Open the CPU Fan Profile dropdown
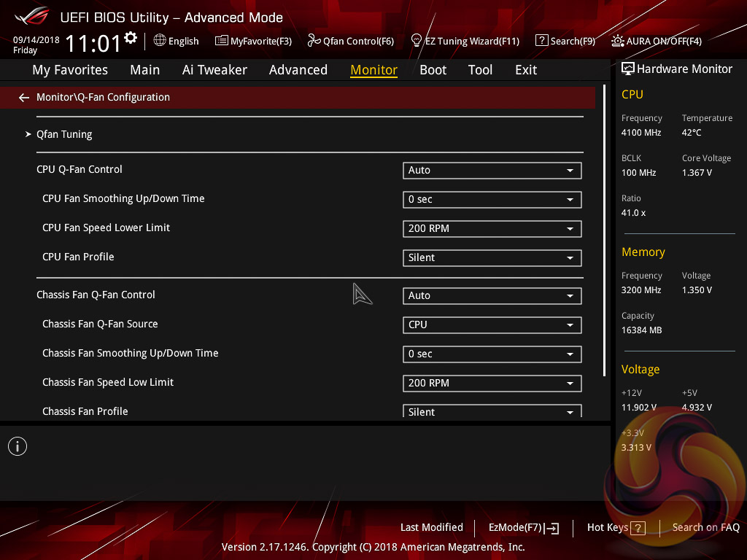The height and width of the screenshot is (560, 747). point(492,258)
